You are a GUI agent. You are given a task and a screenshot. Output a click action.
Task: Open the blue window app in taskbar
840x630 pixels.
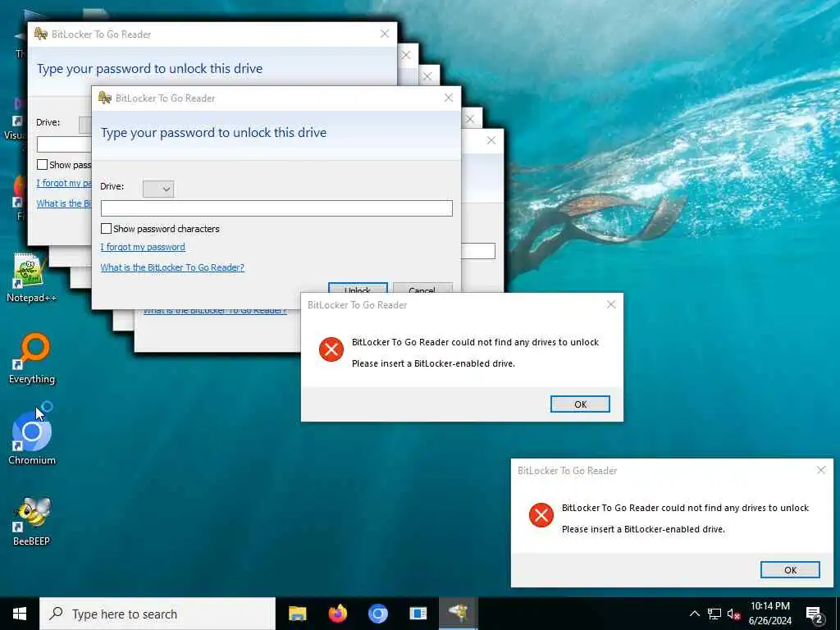418,614
